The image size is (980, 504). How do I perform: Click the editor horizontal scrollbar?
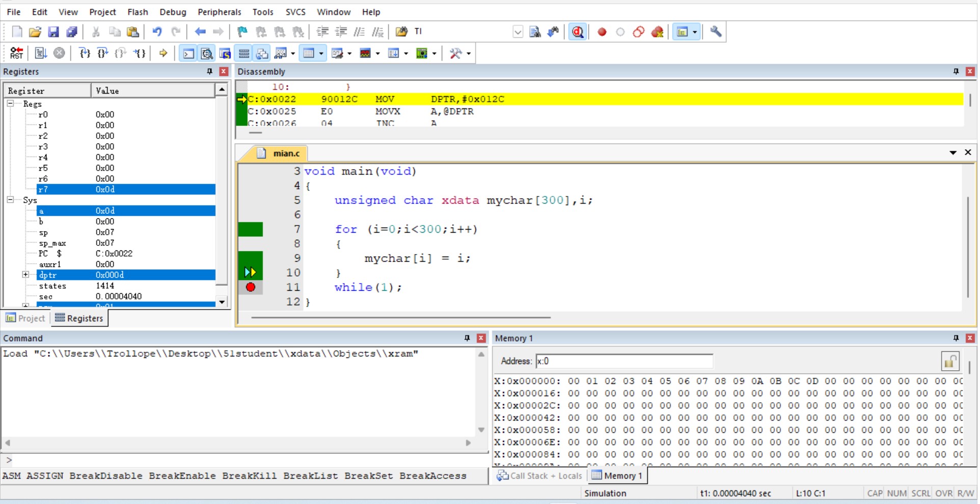(x=401, y=317)
